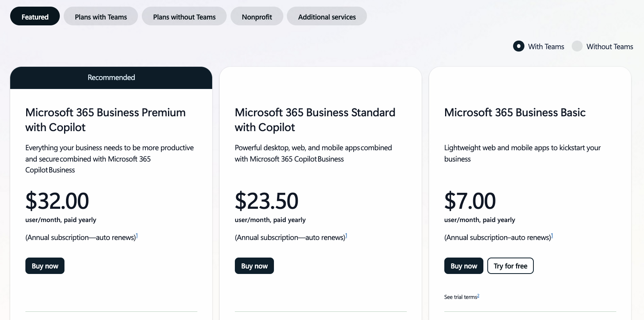Image resolution: width=644 pixels, height=320 pixels.
Task: Buy now for Microsoft 365 Business Basic
Action: coord(464,266)
